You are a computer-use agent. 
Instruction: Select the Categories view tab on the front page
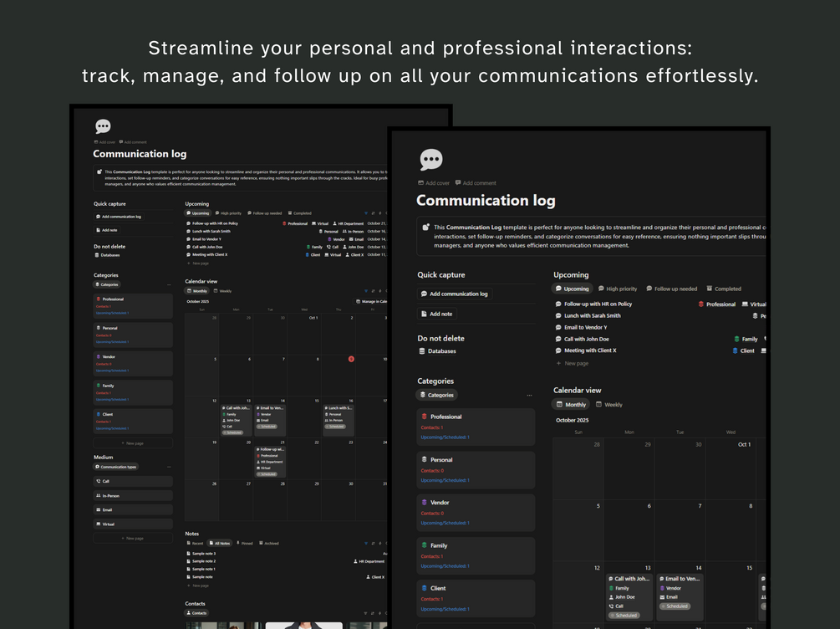point(436,395)
